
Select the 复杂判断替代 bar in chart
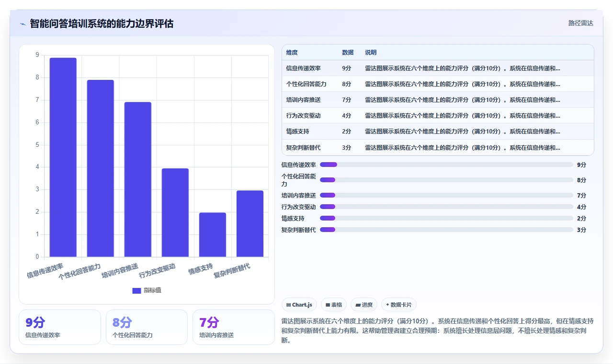click(x=250, y=224)
